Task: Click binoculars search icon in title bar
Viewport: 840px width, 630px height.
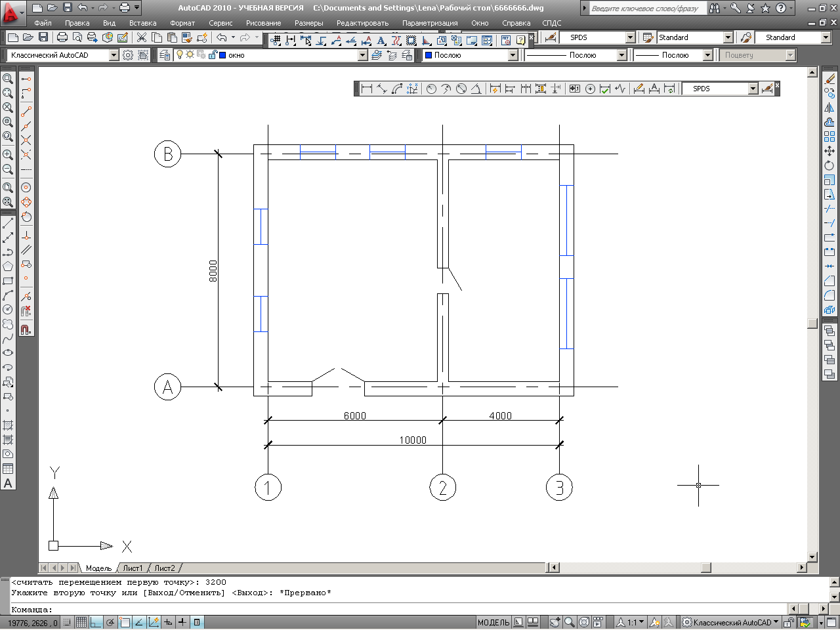Action: coord(715,9)
